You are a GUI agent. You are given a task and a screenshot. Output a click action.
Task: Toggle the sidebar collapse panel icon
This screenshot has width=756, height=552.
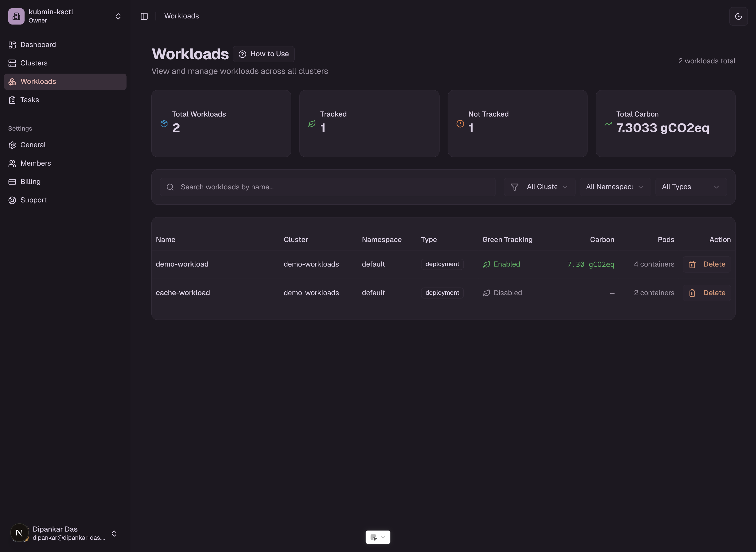[144, 16]
